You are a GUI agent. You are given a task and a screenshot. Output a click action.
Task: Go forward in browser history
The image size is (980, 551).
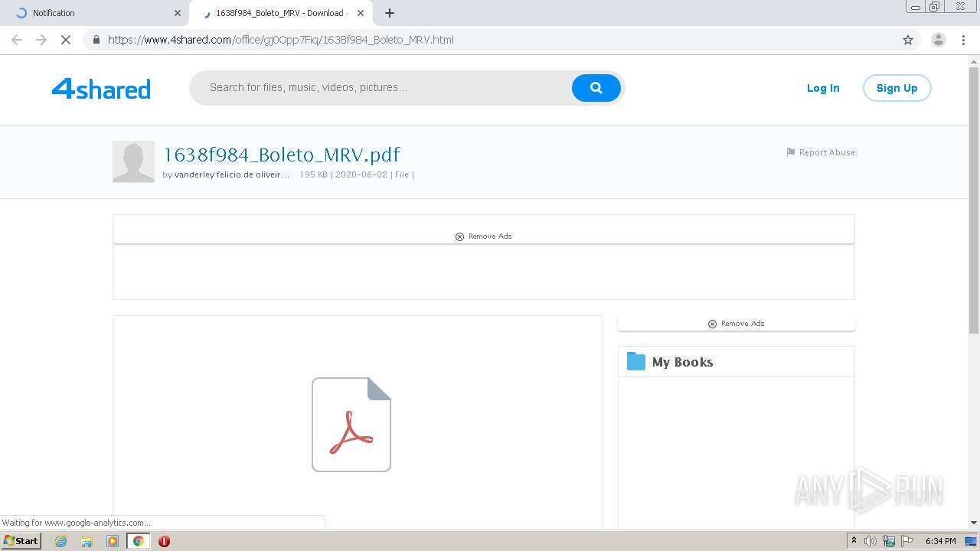coord(41,40)
